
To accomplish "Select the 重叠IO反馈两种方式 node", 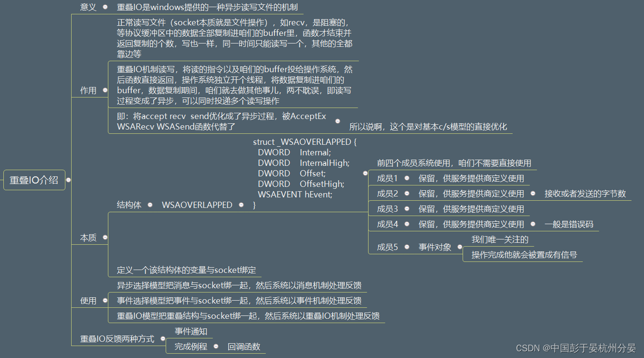I will [117, 339].
